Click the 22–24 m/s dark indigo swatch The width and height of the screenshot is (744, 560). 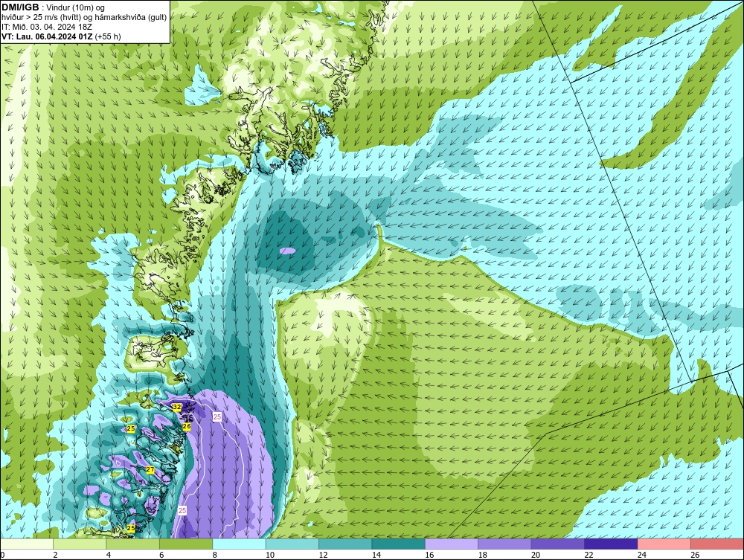coord(611,544)
